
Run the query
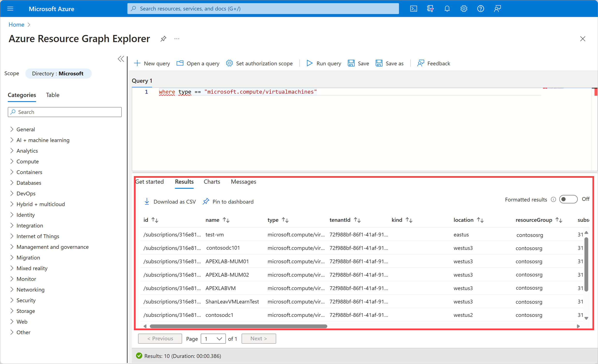coord(323,64)
